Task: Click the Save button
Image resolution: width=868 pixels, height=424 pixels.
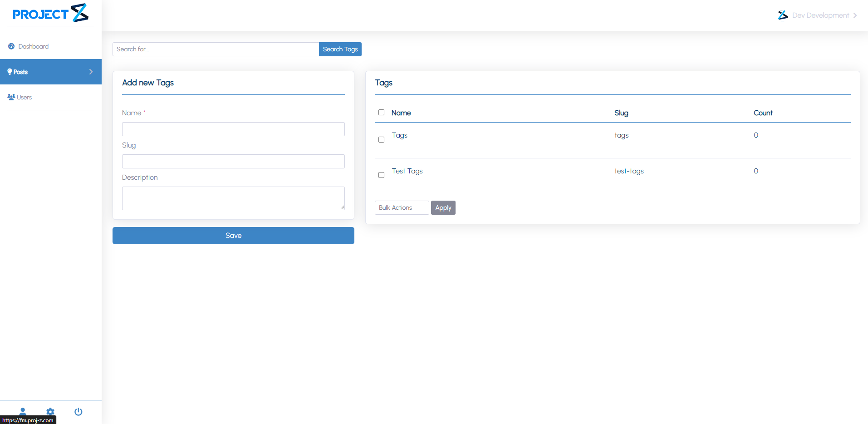Action: [x=233, y=236]
